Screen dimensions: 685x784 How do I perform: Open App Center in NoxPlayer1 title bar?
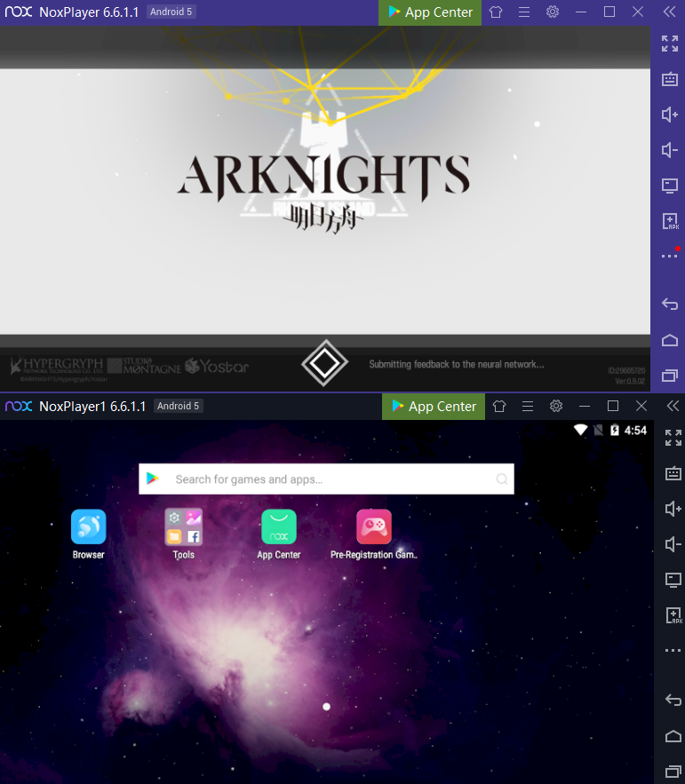tap(434, 407)
